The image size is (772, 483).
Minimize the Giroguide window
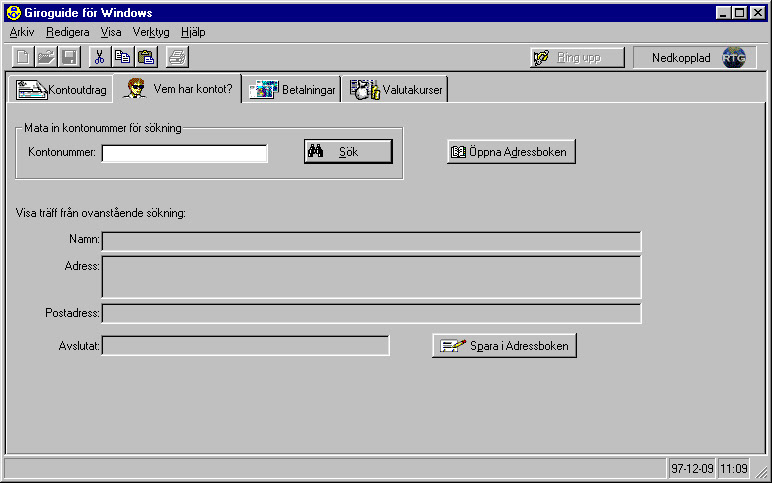(723, 13)
